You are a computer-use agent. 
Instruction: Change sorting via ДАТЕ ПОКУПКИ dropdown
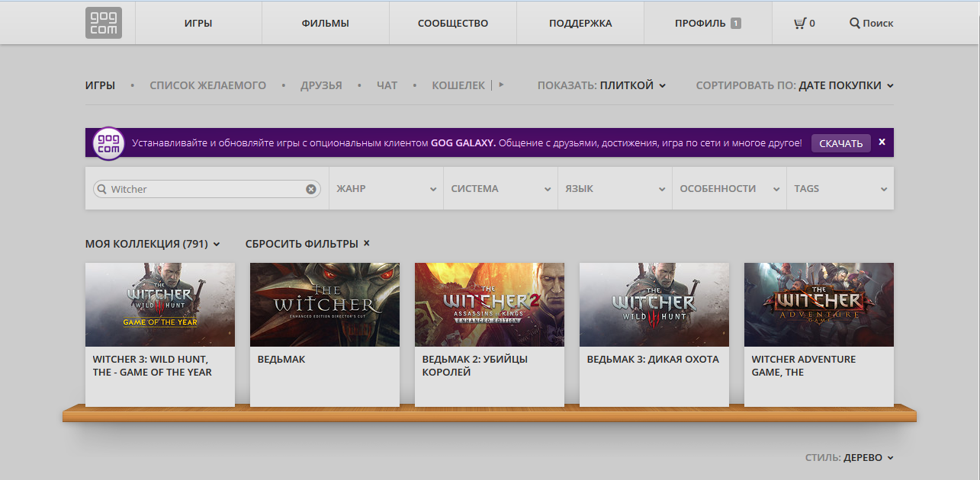point(845,85)
